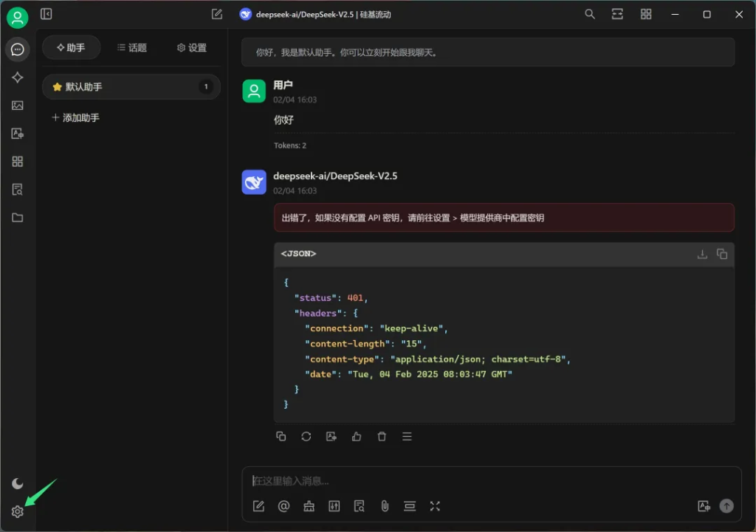756x532 pixels.
Task: Open the knowledge base sidebar icon
Action: pos(18,190)
